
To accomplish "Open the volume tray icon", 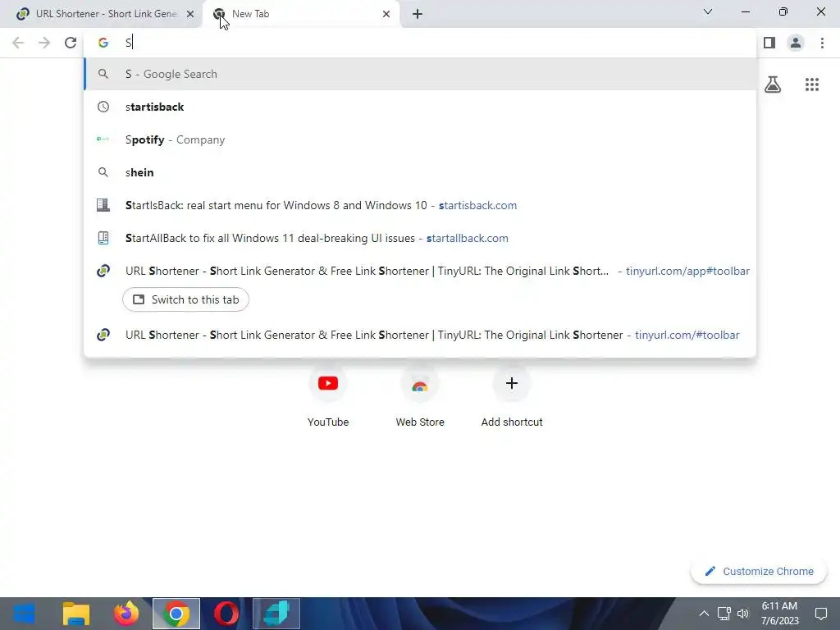I will [743, 614].
